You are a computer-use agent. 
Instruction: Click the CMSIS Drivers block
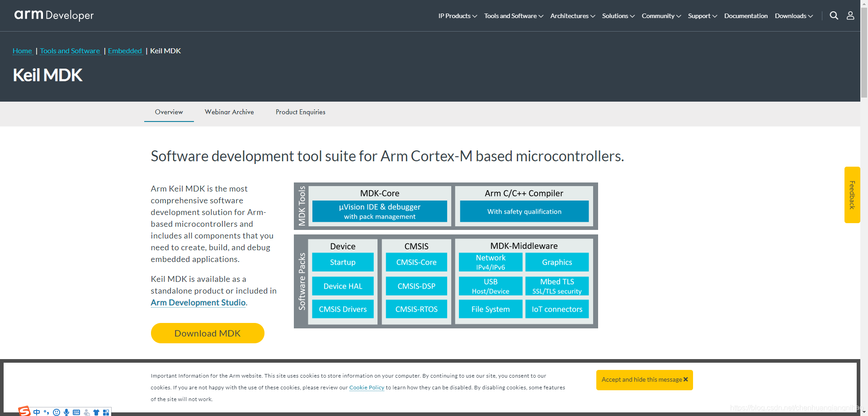point(343,309)
